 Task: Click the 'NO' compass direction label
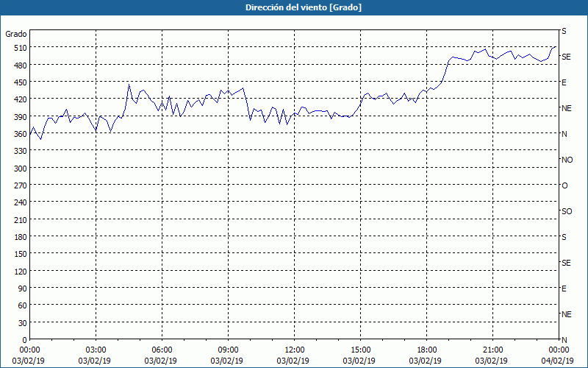point(567,160)
